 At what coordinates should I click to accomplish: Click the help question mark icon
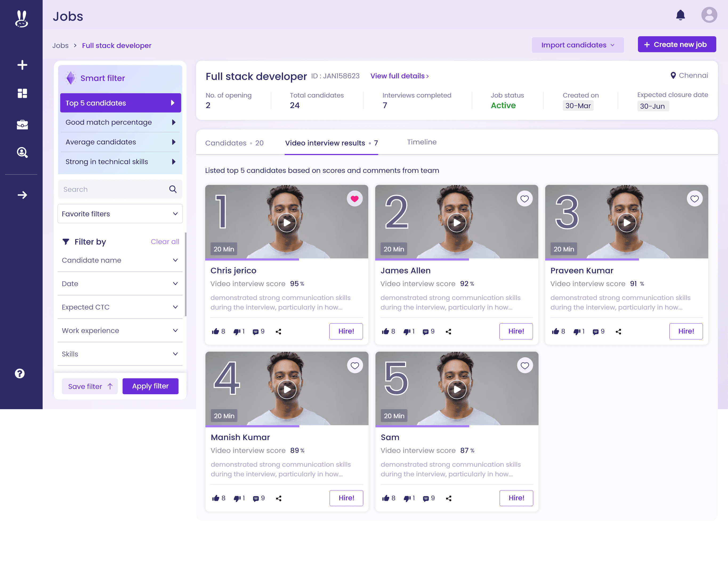coord(19,373)
